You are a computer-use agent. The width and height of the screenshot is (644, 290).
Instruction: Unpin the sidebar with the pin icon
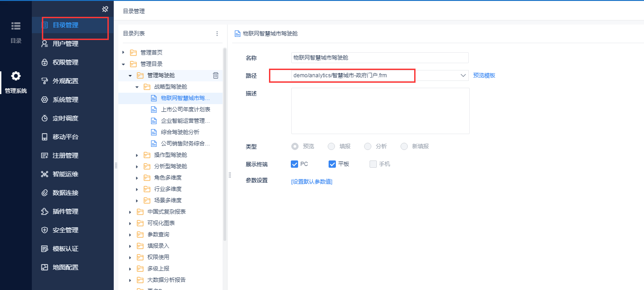105,9
